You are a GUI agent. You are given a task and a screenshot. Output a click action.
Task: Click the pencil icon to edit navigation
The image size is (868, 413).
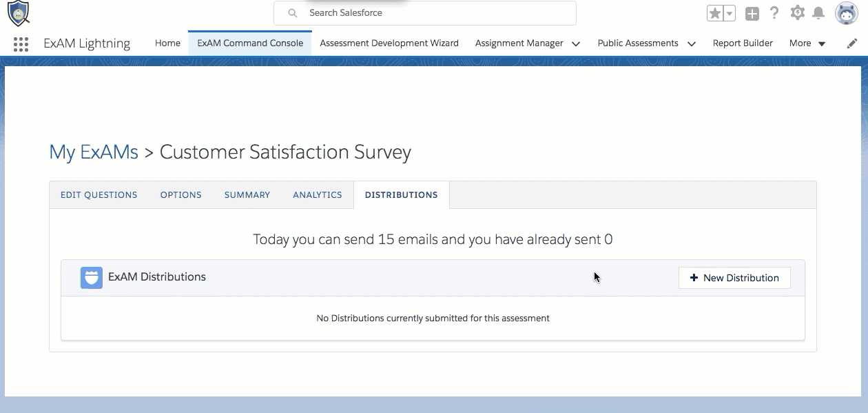(x=852, y=43)
